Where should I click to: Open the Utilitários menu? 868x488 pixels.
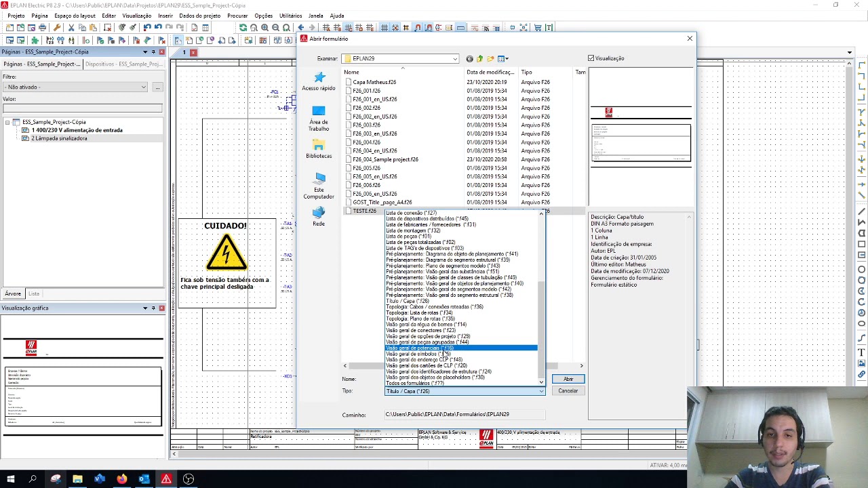(x=291, y=16)
